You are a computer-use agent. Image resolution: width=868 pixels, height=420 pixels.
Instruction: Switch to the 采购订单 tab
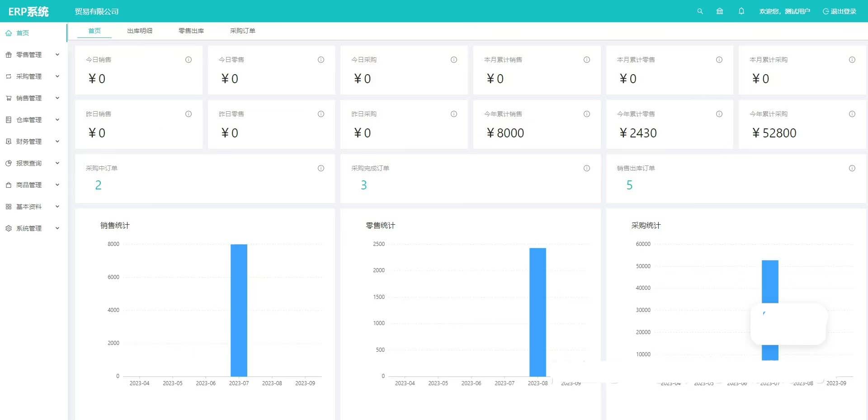[x=242, y=31]
